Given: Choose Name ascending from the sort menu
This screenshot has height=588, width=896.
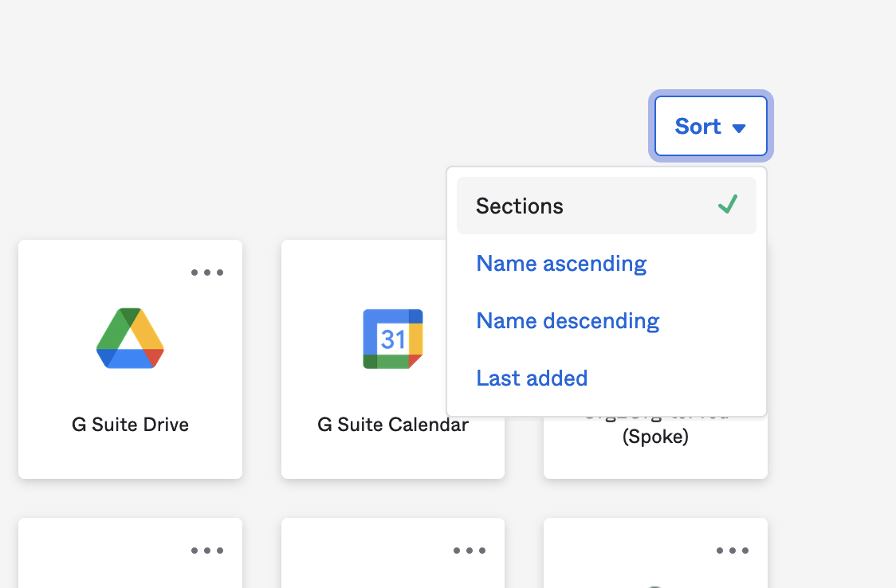Looking at the screenshot, I should coord(561,264).
